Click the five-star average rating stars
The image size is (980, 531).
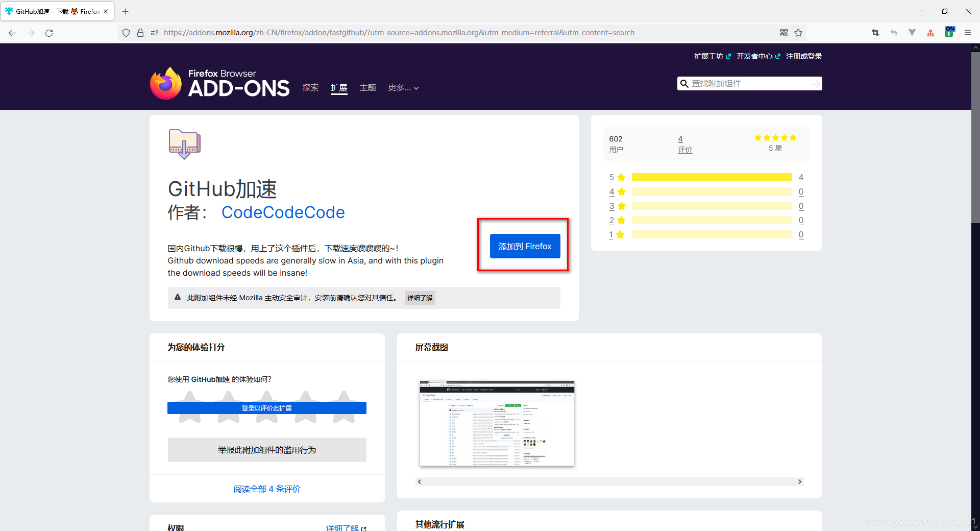click(x=775, y=138)
